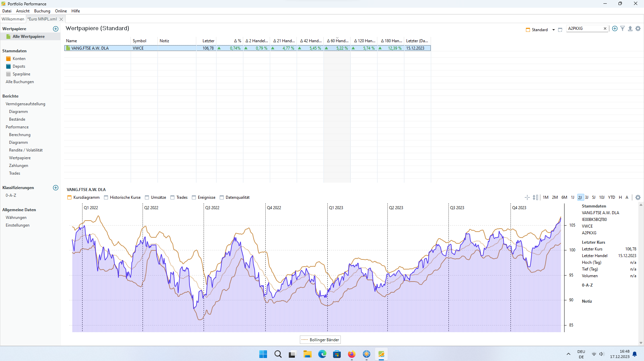Sort by Symbol column header

coord(144,41)
